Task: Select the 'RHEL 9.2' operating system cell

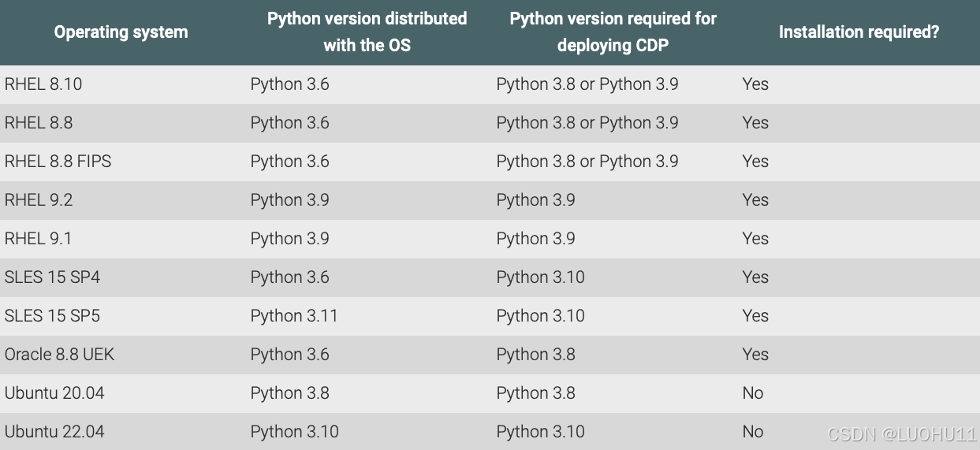Action: click(x=39, y=200)
